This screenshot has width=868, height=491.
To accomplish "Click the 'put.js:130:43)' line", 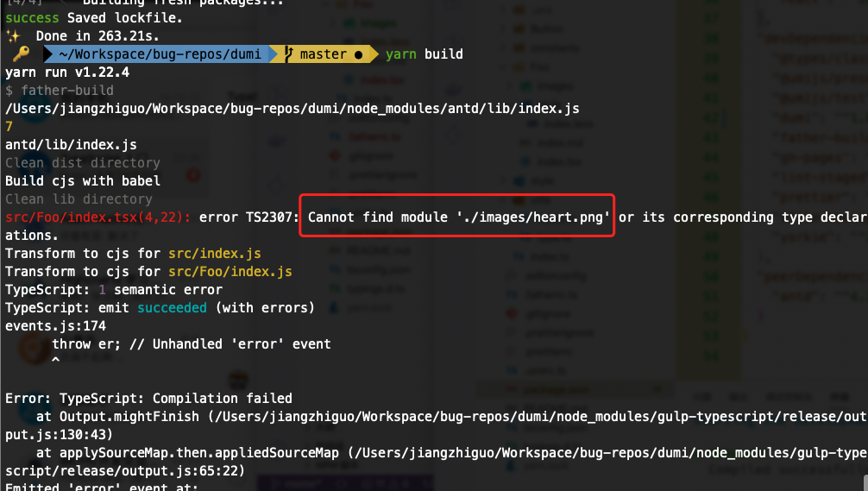I will point(60,435).
